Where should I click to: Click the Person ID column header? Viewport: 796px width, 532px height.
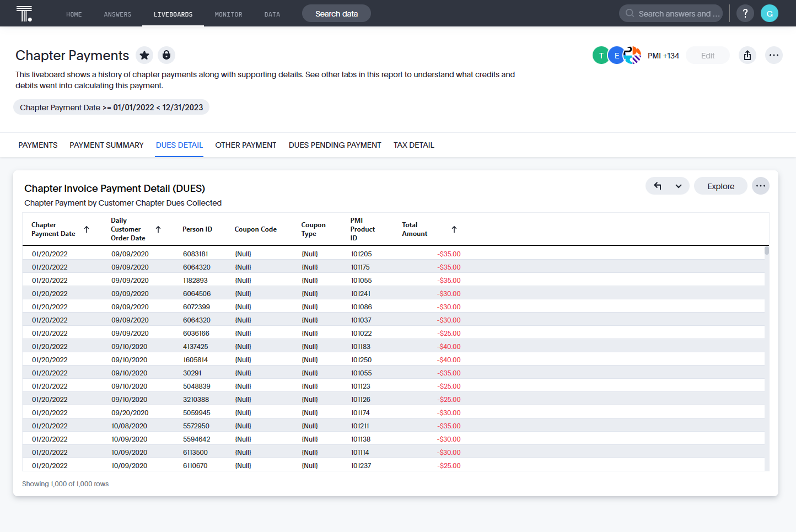[197, 229]
